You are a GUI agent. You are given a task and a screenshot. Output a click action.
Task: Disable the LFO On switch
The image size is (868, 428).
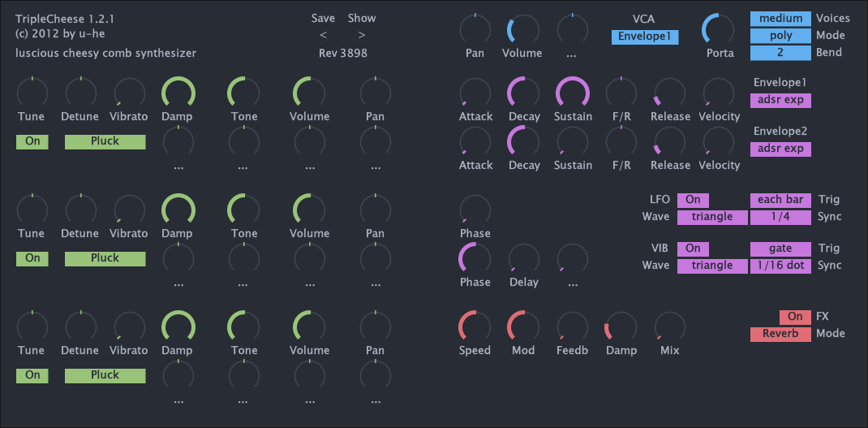point(693,200)
